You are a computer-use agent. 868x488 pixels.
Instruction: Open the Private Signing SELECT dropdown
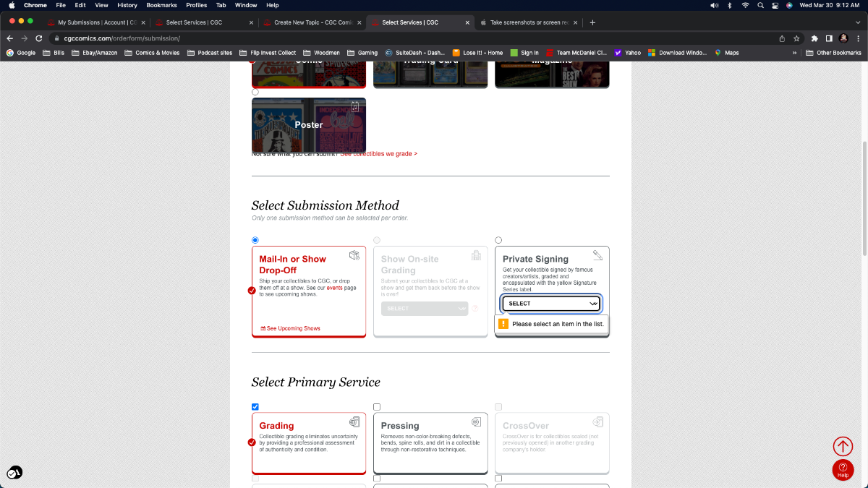click(551, 304)
